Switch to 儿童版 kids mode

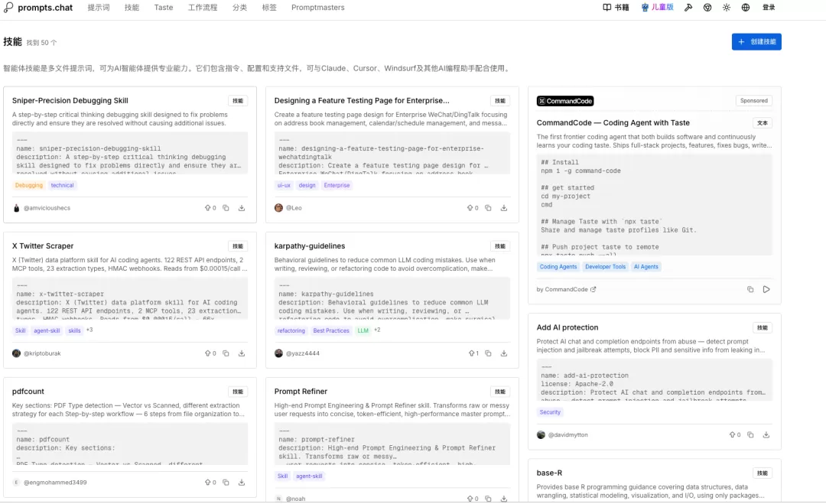(657, 8)
